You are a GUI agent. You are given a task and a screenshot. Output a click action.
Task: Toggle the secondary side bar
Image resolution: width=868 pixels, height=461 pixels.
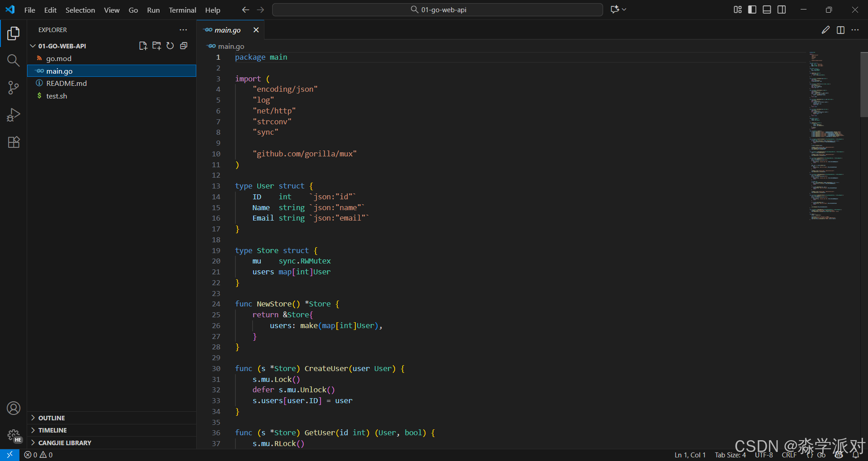pyautogui.click(x=782, y=9)
